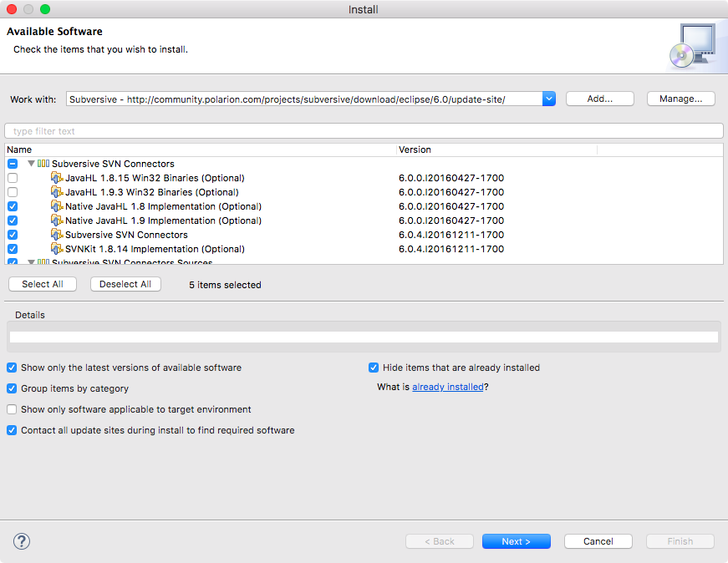Viewport: 728px width, 563px height.
Task: Click the Version column header
Action: click(x=496, y=150)
